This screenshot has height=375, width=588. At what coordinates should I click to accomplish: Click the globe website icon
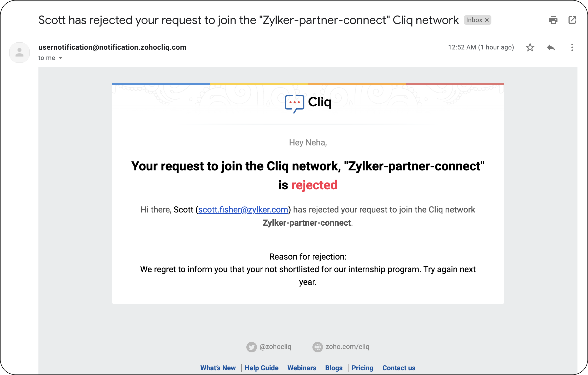tap(317, 347)
